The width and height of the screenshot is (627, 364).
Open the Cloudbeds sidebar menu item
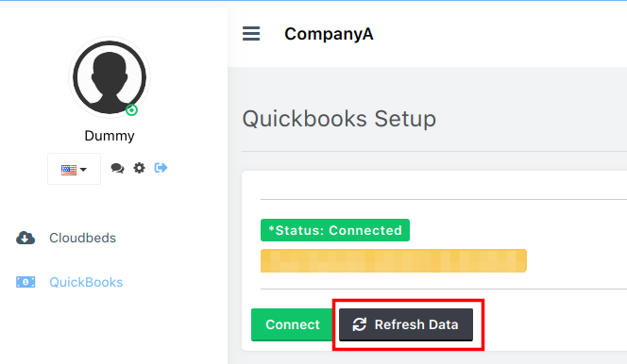click(x=66, y=238)
